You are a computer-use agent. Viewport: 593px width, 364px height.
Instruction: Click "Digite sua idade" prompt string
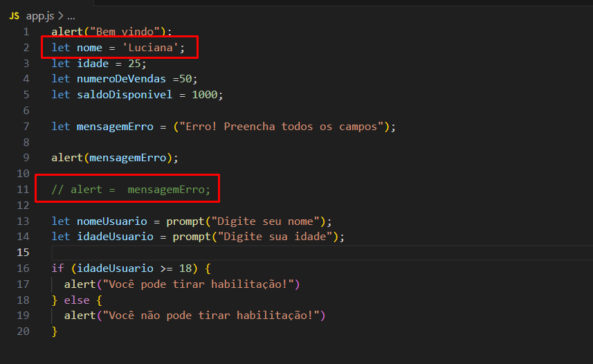tap(275, 237)
